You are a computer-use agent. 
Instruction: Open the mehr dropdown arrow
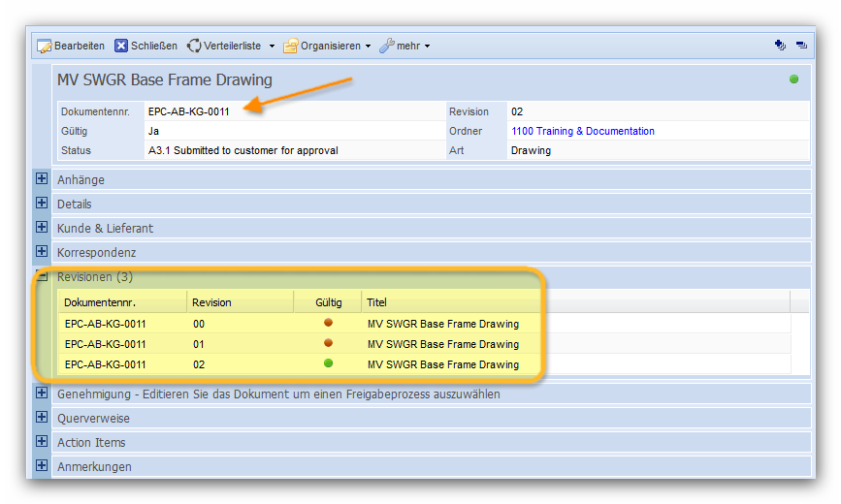pyautogui.click(x=427, y=47)
